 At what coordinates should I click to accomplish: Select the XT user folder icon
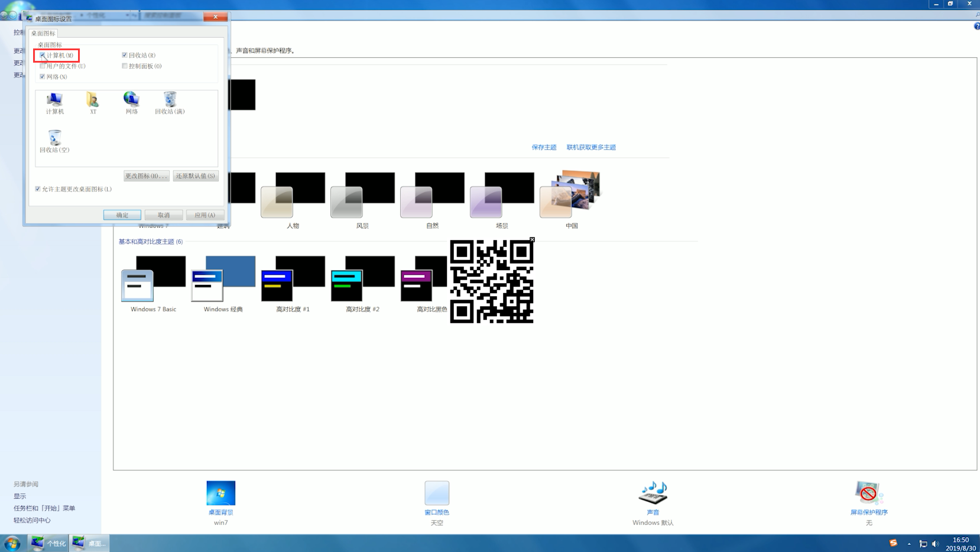[x=93, y=103]
